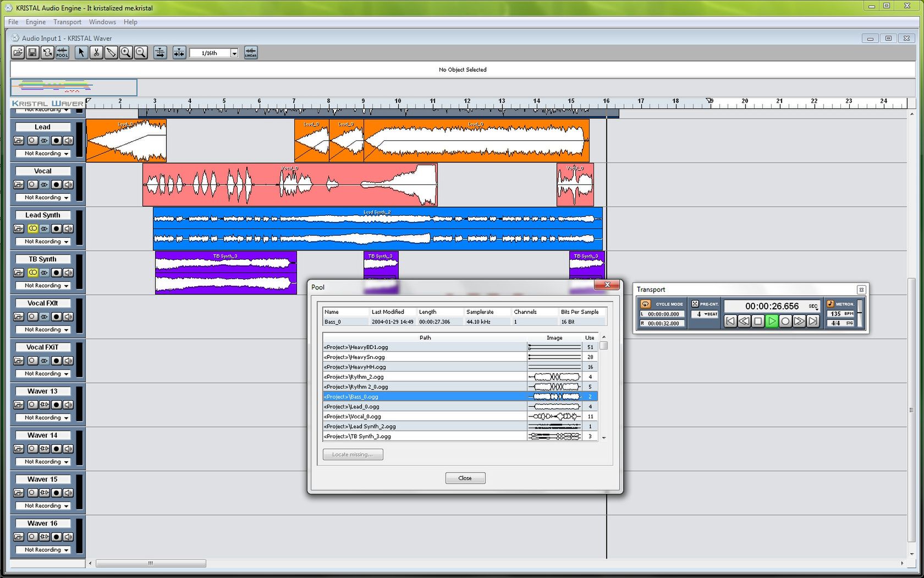
Task: Open the File menu
Action: (x=13, y=22)
